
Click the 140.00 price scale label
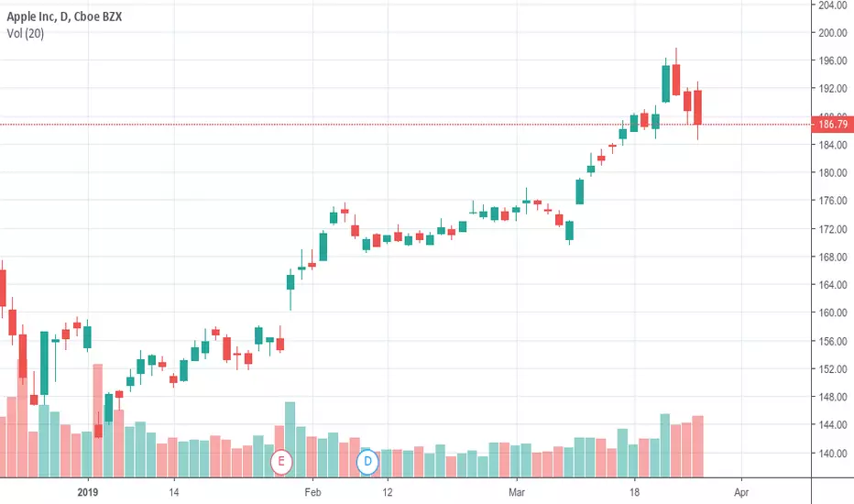click(x=833, y=454)
